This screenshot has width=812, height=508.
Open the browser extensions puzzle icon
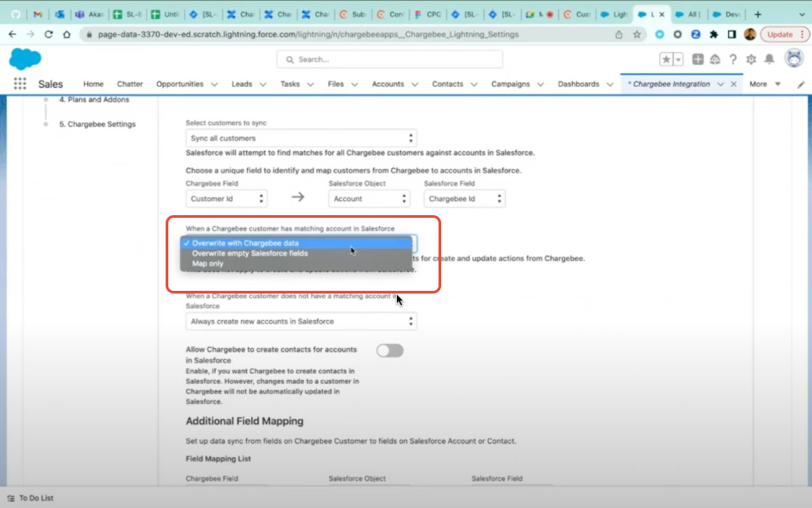pos(713,34)
